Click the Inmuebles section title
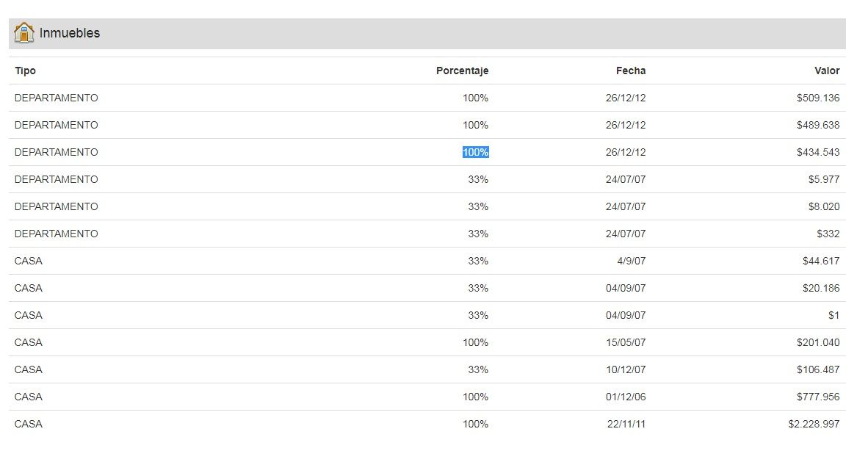 coord(70,33)
